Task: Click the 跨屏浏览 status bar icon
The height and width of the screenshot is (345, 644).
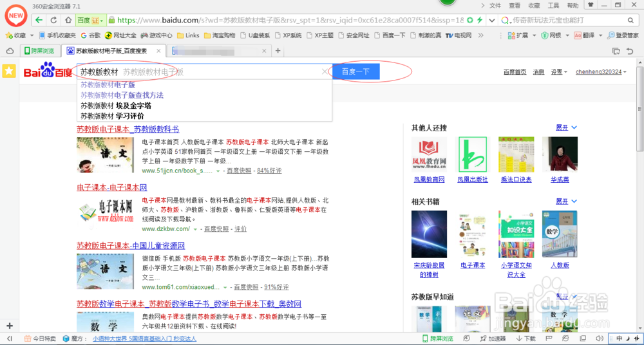Action: click(438, 339)
